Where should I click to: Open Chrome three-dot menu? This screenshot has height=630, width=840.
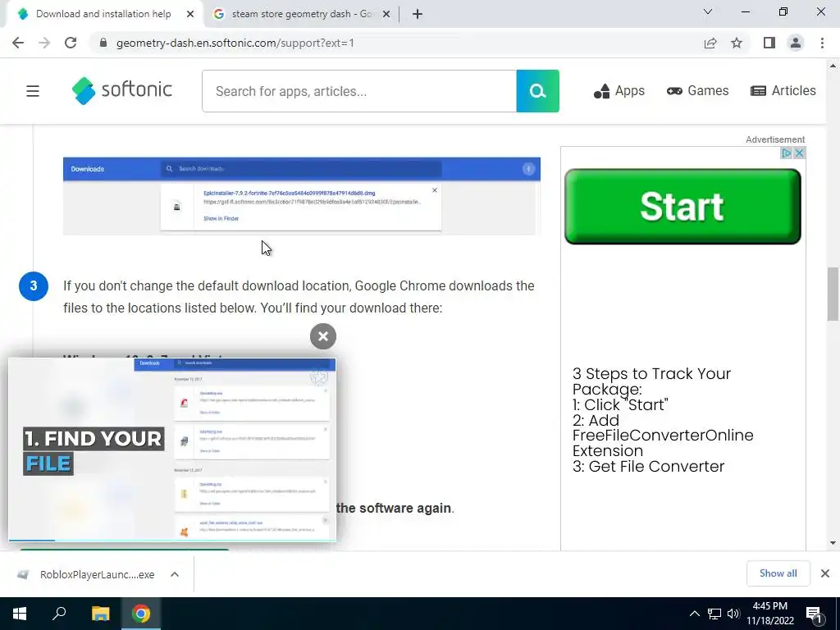point(822,43)
